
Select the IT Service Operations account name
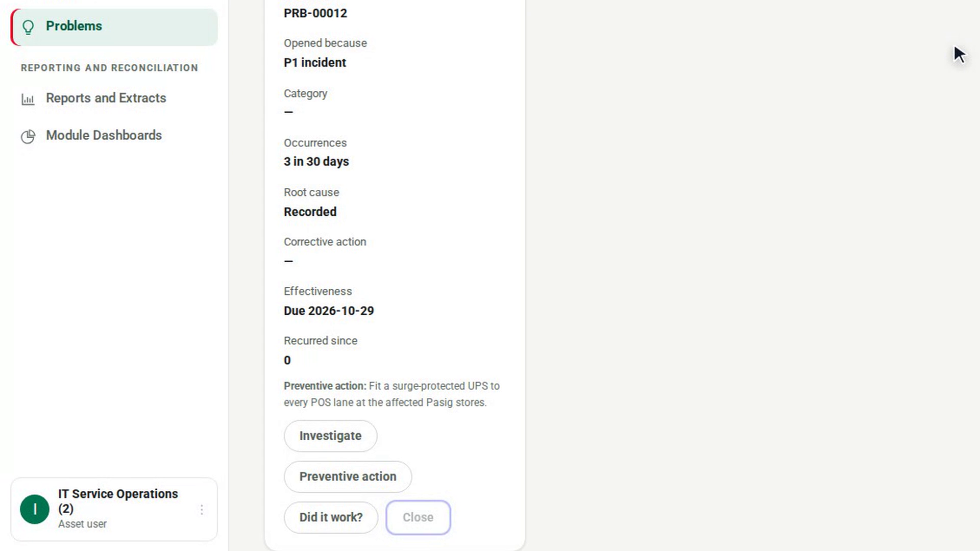(x=118, y=501)
